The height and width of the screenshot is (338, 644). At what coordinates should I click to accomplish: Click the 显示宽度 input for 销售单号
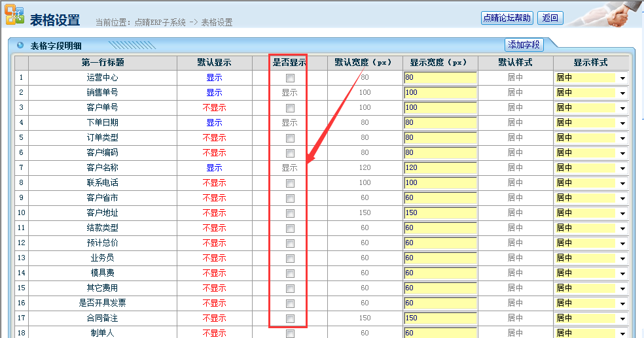point(440,93)
